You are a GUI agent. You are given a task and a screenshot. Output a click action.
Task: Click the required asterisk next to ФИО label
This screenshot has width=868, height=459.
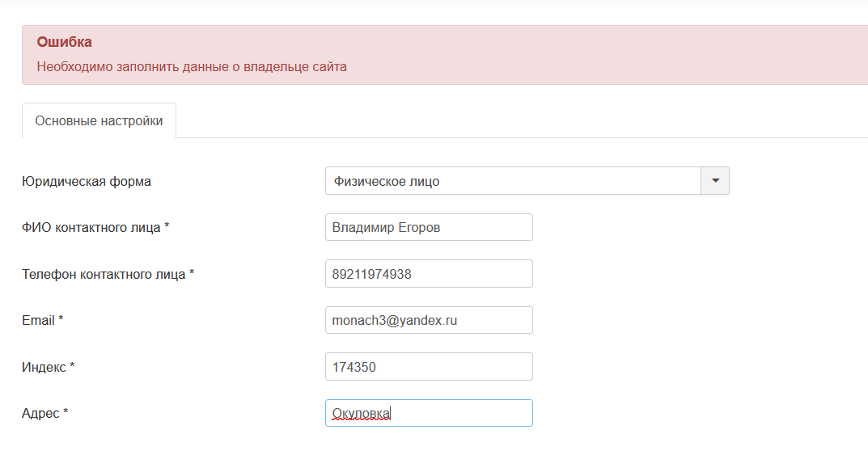(x=167, y=228)
